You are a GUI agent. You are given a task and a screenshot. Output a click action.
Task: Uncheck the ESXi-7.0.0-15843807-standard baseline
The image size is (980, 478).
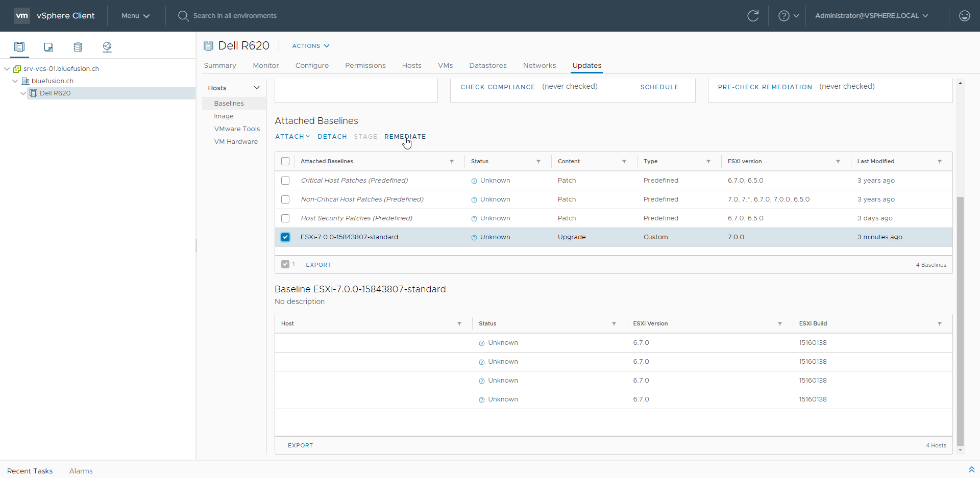[285, 237]
